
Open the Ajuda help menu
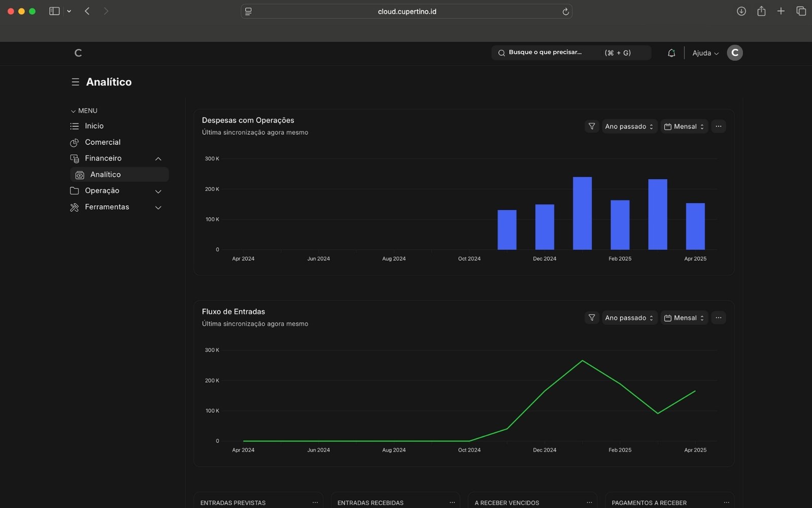point(705,53)
